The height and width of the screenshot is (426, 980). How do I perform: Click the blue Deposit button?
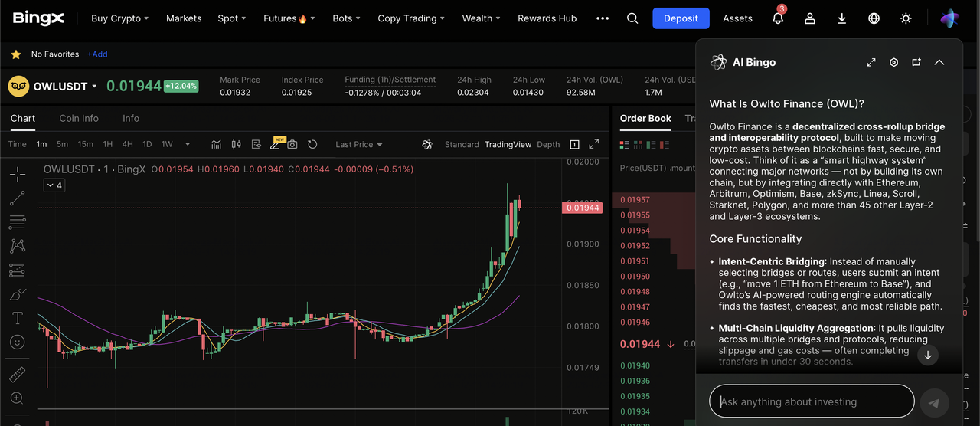tap(681, 18)
